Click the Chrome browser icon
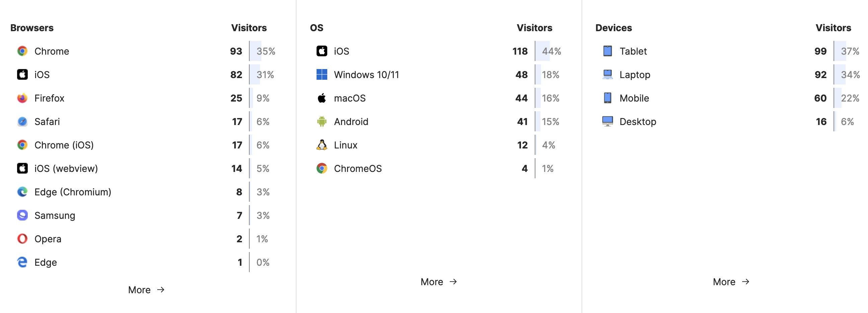868x313 pixels. click(x=22, y=51)
